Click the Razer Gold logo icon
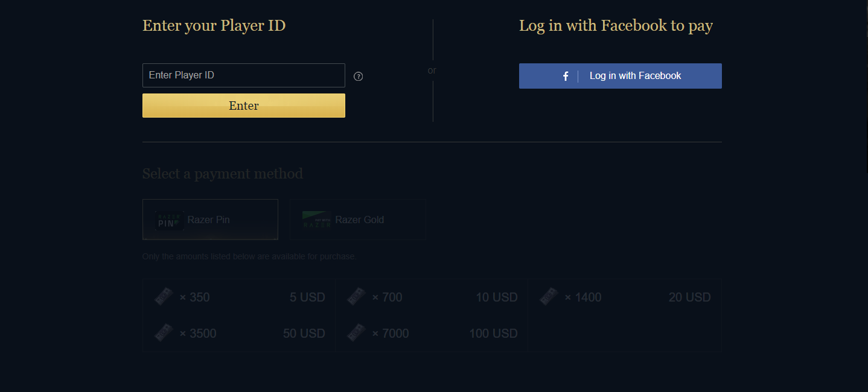Viewport: 868px width, 392px height. 316,220
